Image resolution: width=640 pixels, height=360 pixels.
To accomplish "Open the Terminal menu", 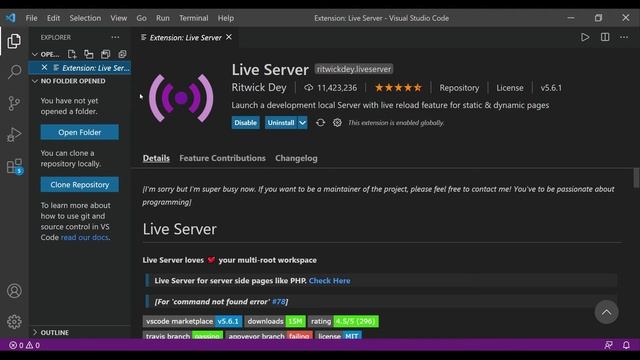I will click(x=193, y=18).
